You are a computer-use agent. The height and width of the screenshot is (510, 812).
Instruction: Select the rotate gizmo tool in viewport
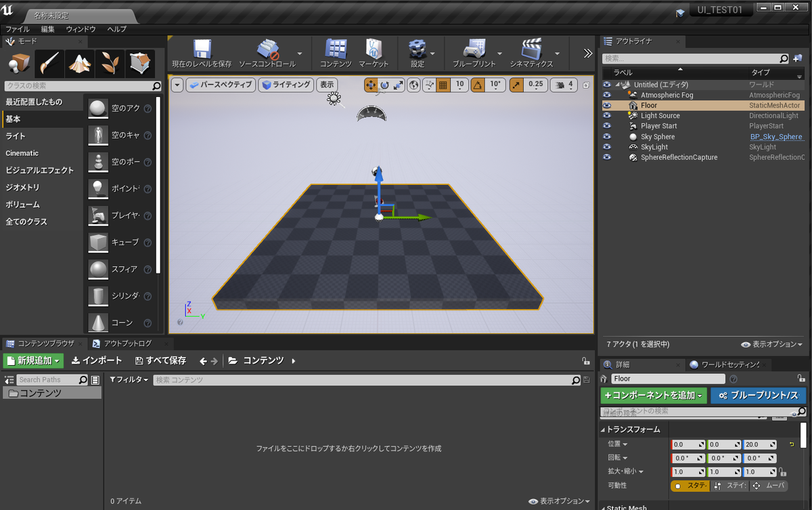click(384, 85)
